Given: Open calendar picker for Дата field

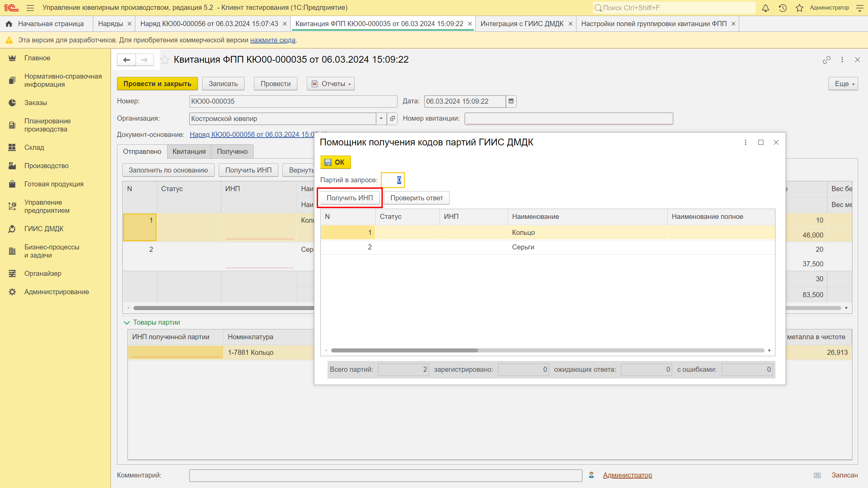Looking at the screenshot, I should (x=511, y=101).
